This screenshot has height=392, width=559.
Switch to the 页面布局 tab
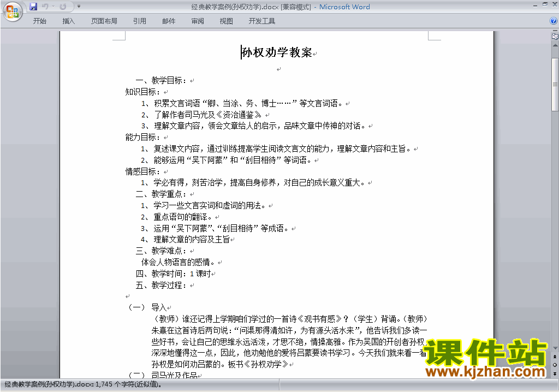104,21
